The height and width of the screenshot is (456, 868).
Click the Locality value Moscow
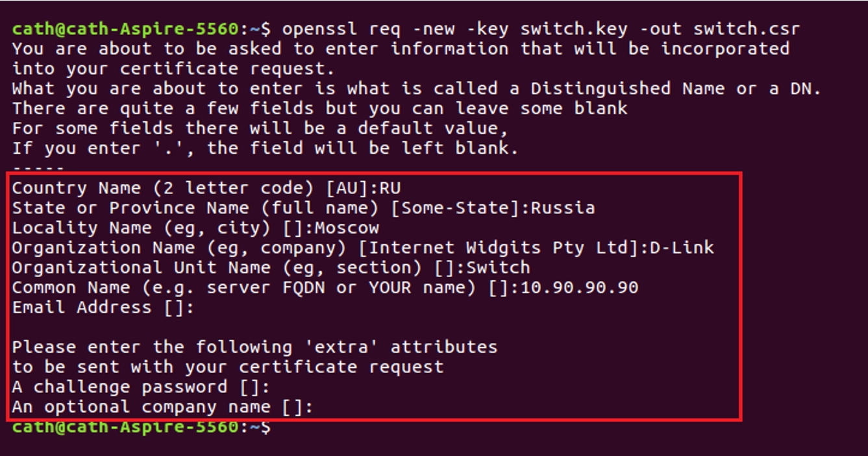point(347,228)
